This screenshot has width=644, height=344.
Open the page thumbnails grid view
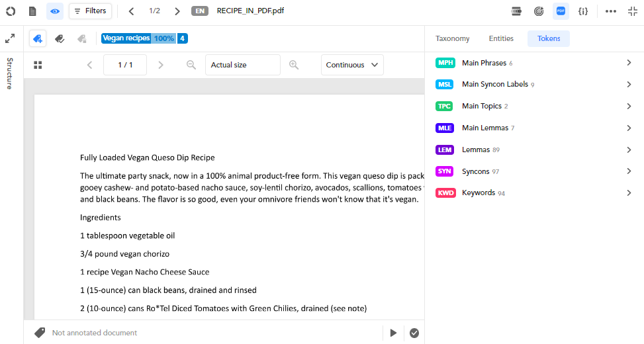(x=38, y=65)
